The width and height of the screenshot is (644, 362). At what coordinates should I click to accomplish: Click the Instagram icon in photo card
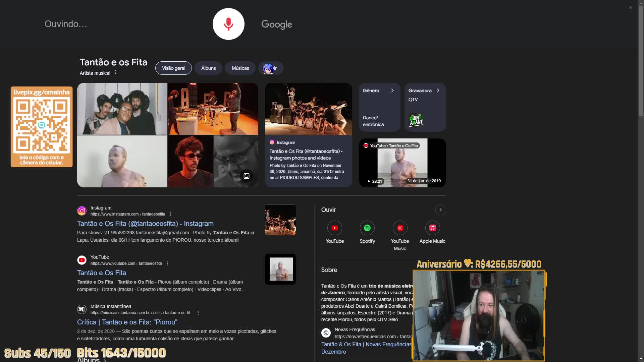pyautogui.click(x=272, y=142)
